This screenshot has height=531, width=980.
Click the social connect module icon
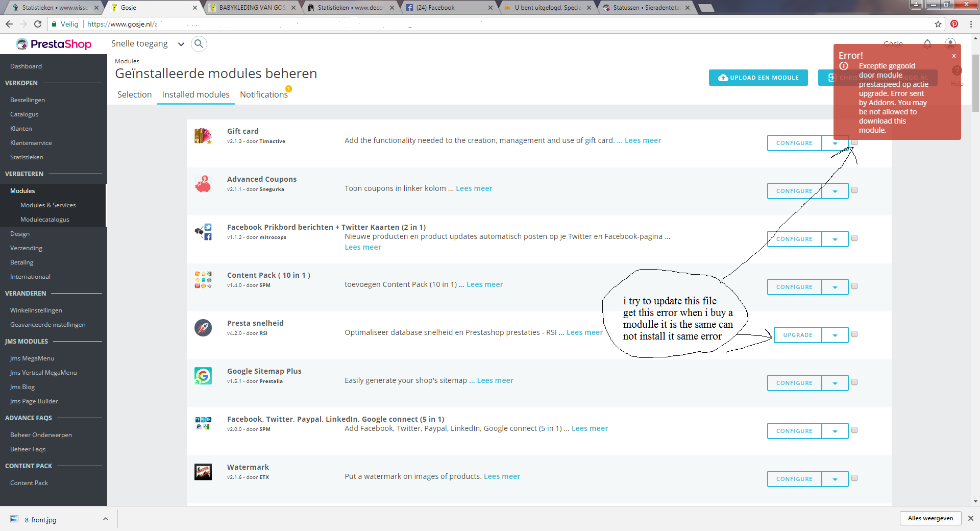203,424
